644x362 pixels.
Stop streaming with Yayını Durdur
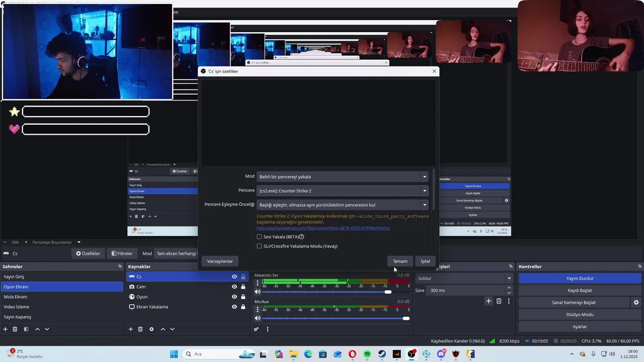(580, 278)
